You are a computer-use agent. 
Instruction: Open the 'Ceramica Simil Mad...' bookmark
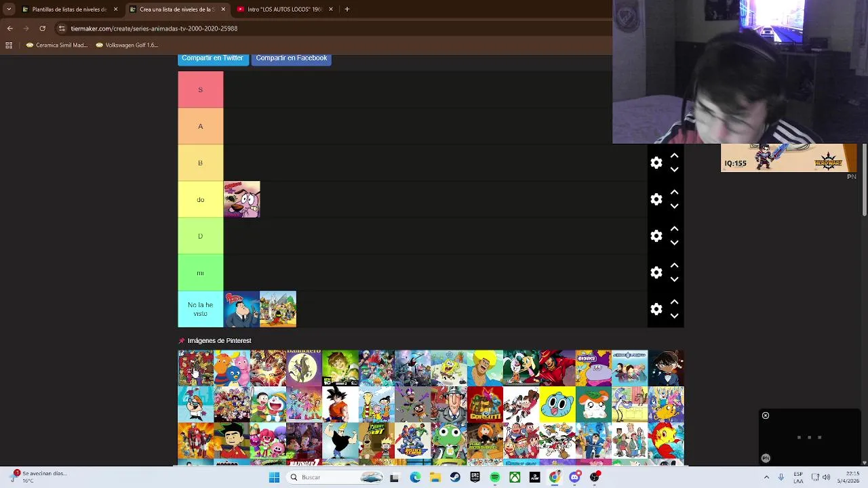pyautogui.click(x=57, y=45)
